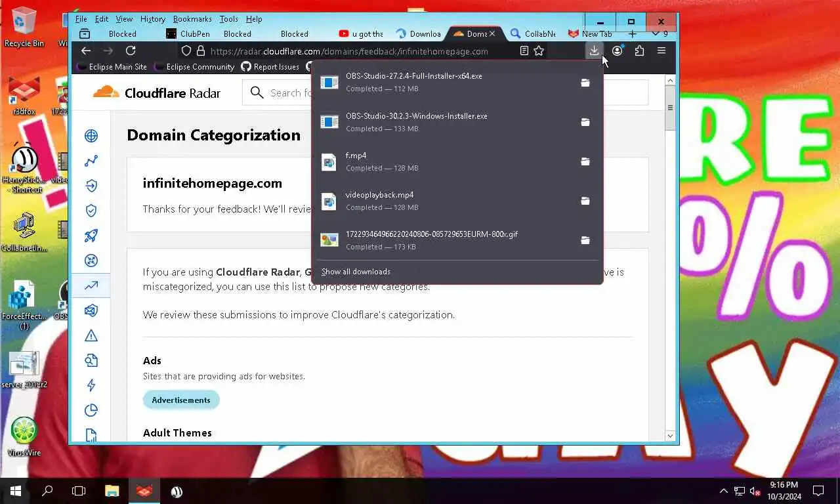Image resolution: width=840 pixels, height=504 pixels.
Task: Open the History menu
Action: point(153,19)
